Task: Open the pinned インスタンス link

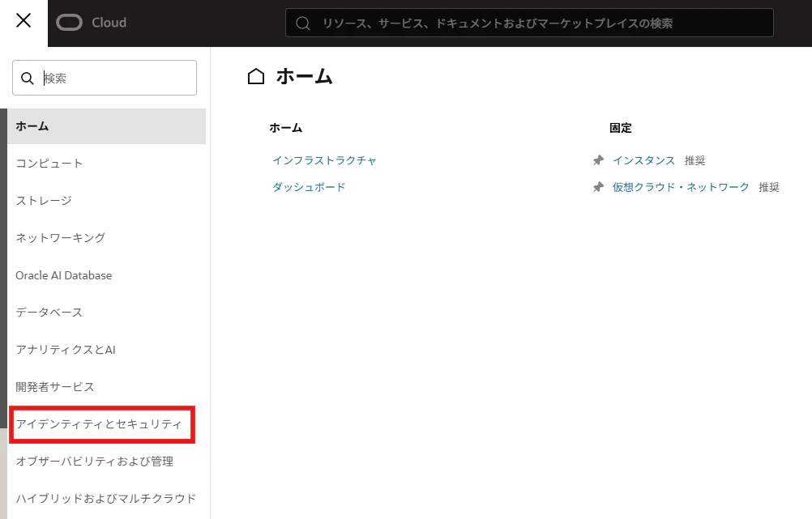Action: point(643,160)
